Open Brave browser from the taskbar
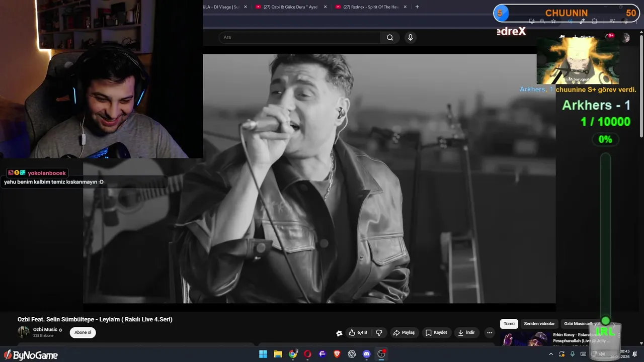The height and width of the screenshot is (362, 644). tap(337, 354)
